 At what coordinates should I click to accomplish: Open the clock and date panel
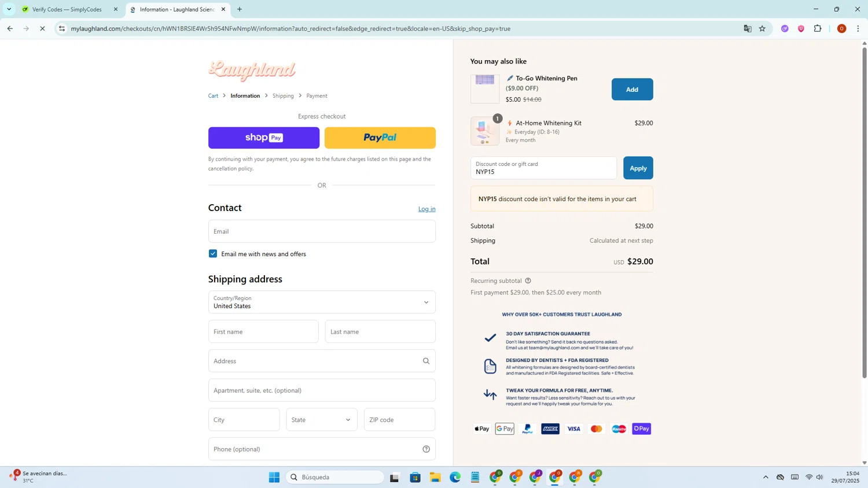click(x=845, y=477)
